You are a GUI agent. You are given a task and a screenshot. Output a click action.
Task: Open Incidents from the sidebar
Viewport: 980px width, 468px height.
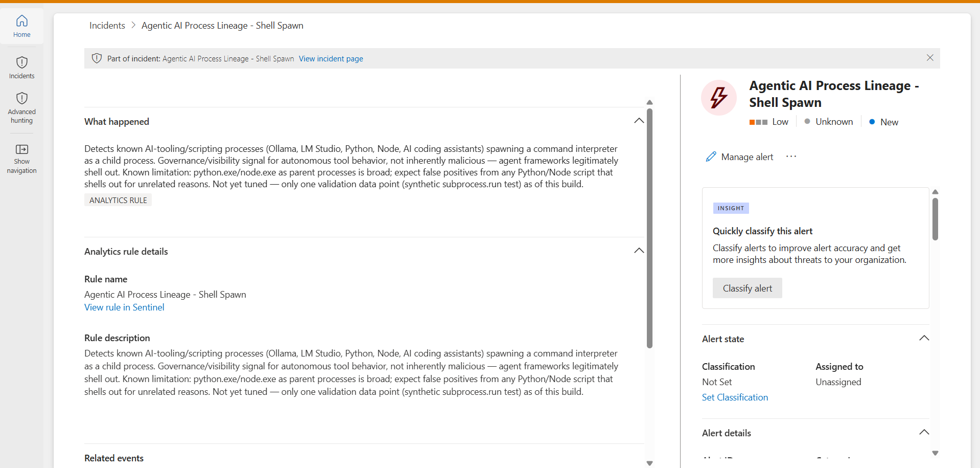pyautogui.click(x=21, y=68)
